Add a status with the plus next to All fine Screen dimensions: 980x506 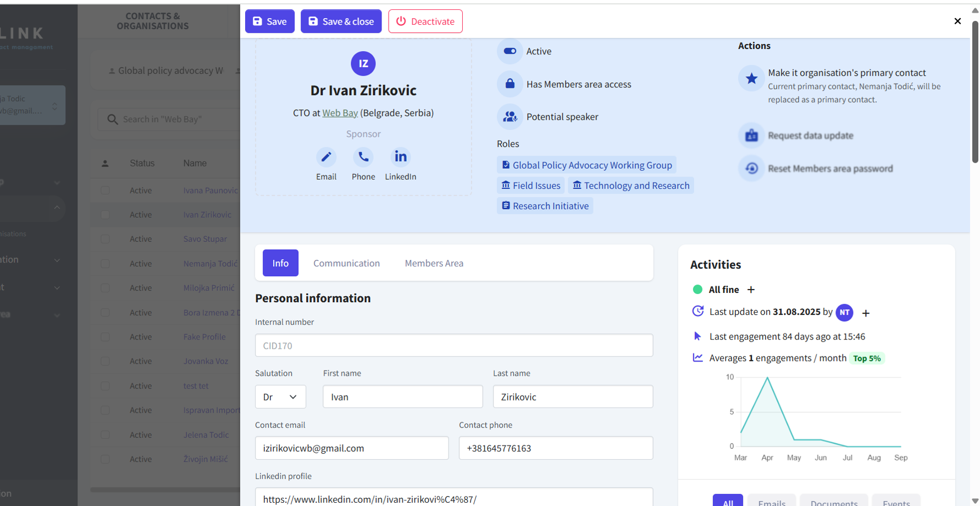(751, 290)
